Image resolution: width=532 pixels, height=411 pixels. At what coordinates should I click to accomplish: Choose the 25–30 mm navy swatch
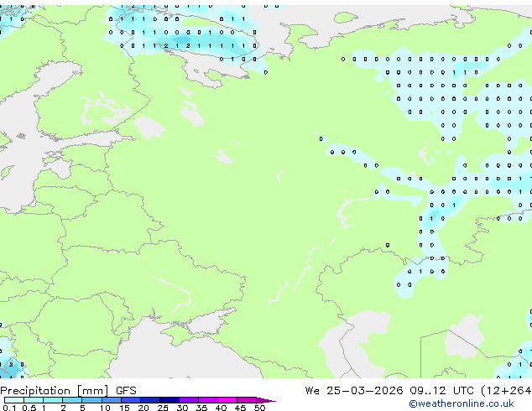point(170,400)
